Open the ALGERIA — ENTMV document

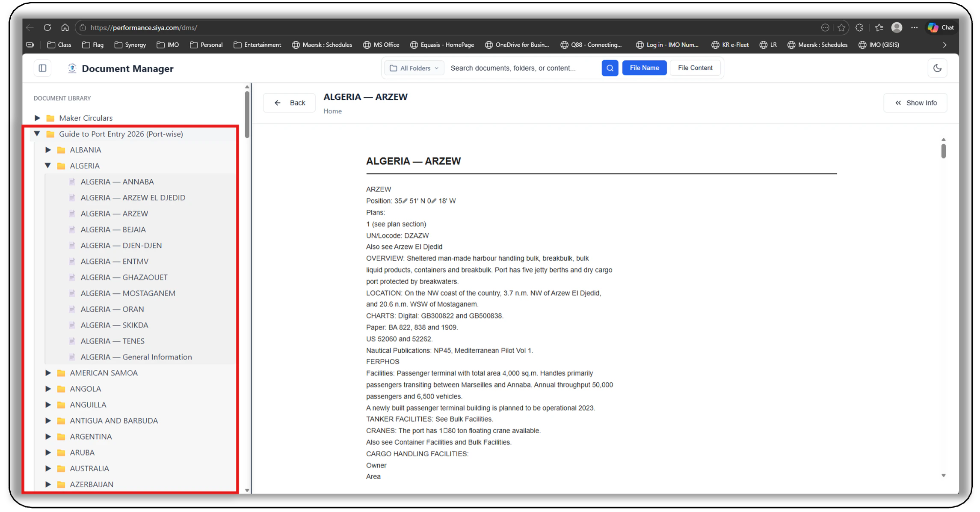coord(115,262)
